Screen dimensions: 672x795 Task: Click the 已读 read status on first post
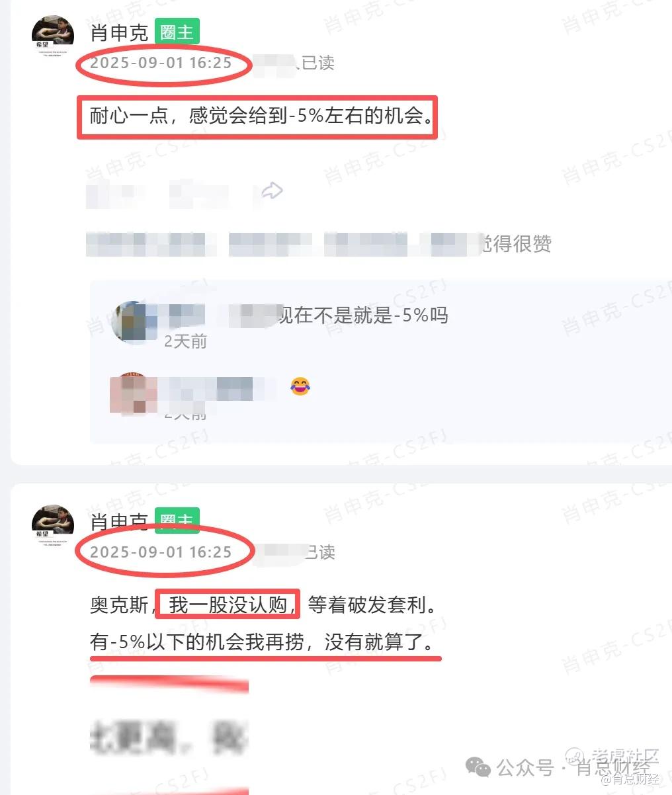tap(318, 63)
